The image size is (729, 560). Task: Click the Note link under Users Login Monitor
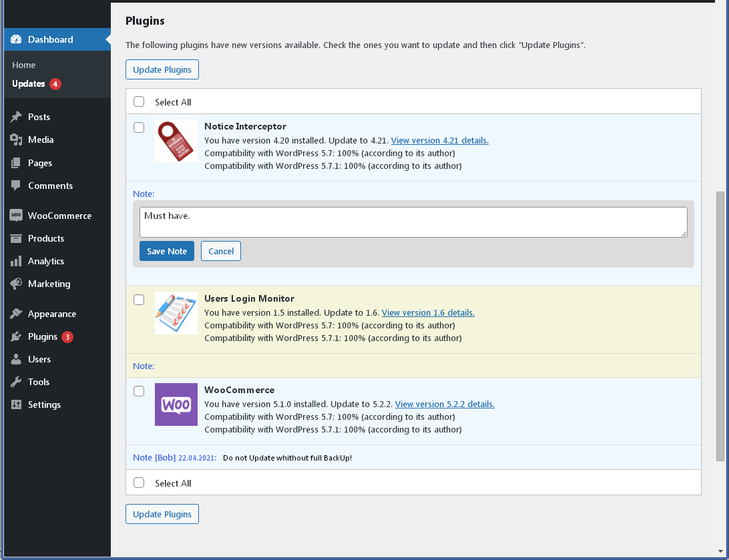pos(144,366)
